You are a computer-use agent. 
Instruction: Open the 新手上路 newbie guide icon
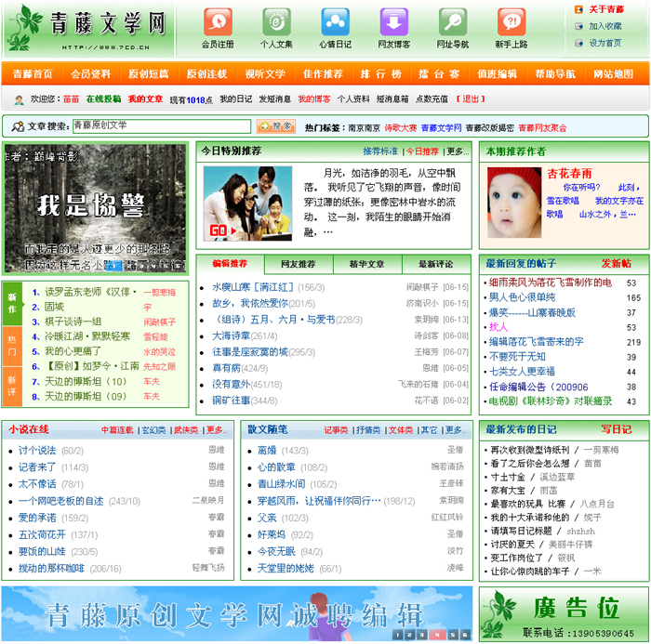[511, 22]
